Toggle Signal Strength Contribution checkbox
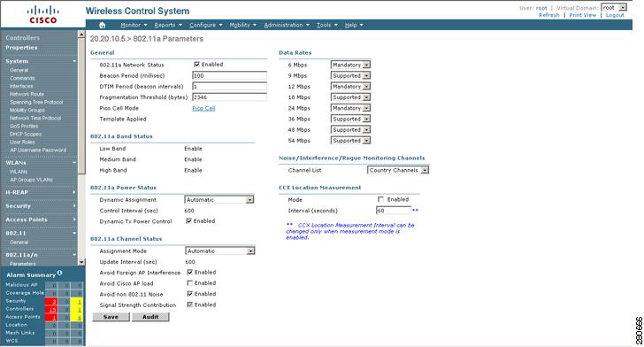644x347 pixels. pyautogui.click(x=189, y=305)
